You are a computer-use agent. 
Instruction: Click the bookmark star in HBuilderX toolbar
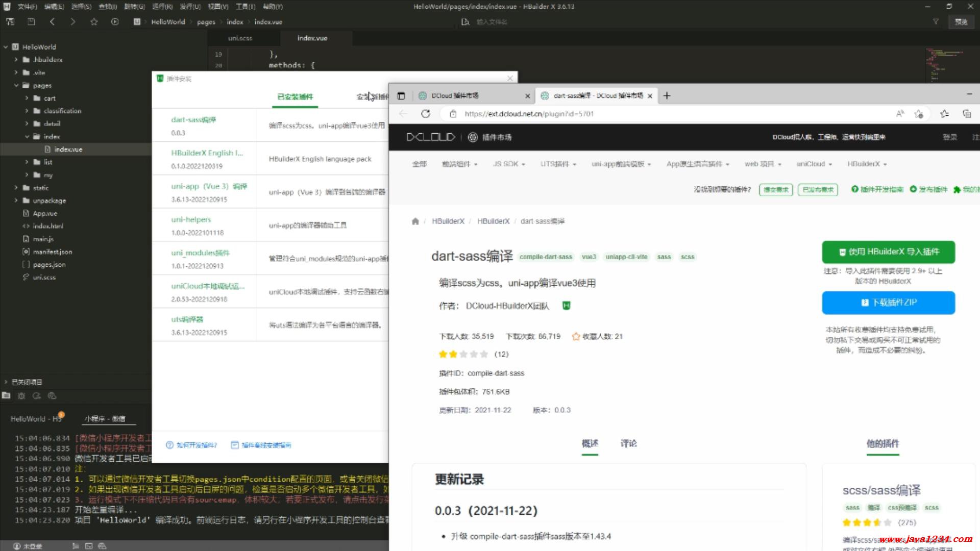click(x=94, y=21)
